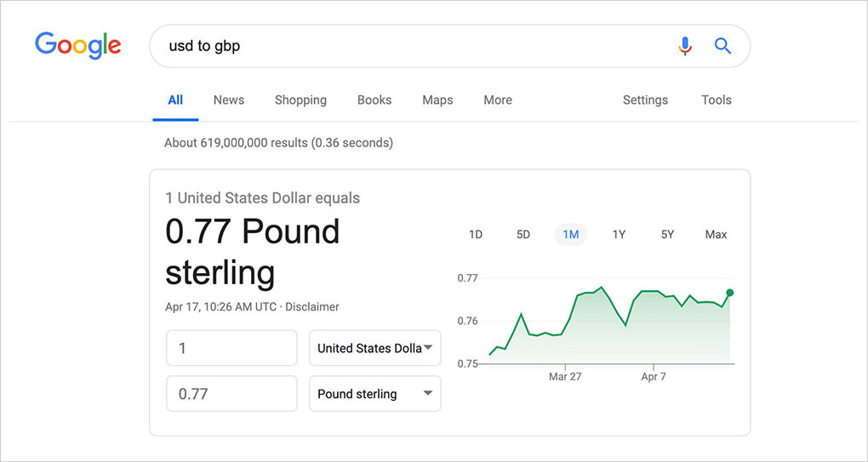Open the Maps tab
The height and width of the screenshot is (462, 868).
[437, 100]
